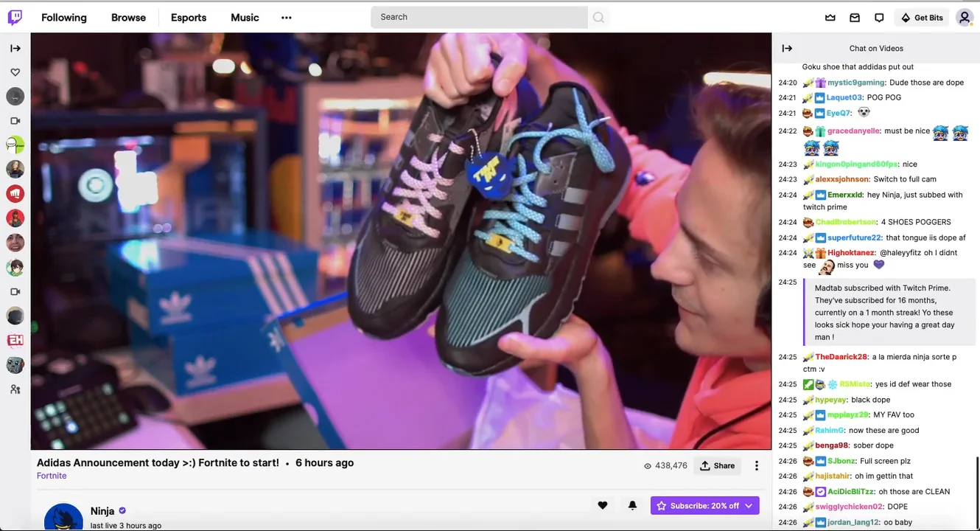Click chat username hajistahir
Viewport: 980px width, 531px height.
click(833, 476)
